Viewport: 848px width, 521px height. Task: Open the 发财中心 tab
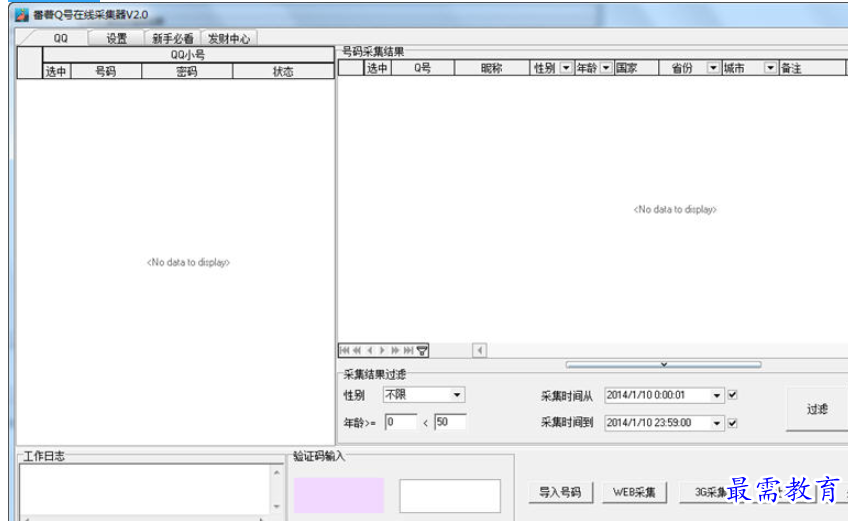tap(229, 38)
